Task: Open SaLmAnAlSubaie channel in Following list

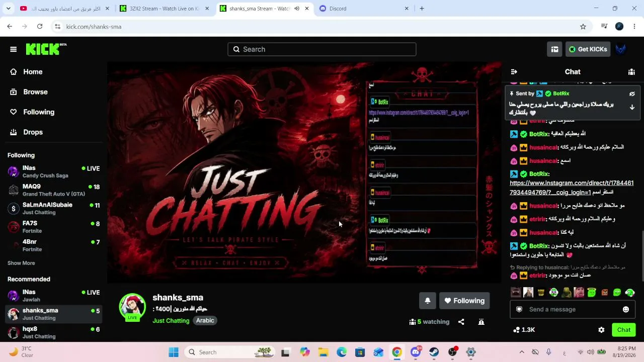Action: pos(53,209)
